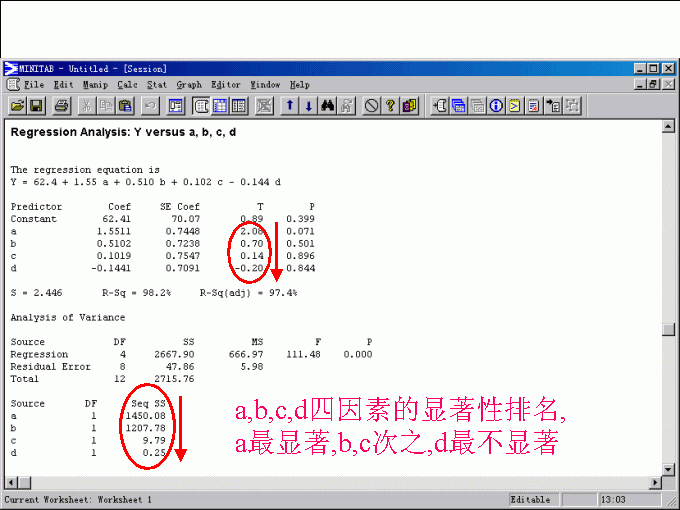Click the Find binoculars icon
This screenshot has height=510, width=680.
[x=327, y=105]
